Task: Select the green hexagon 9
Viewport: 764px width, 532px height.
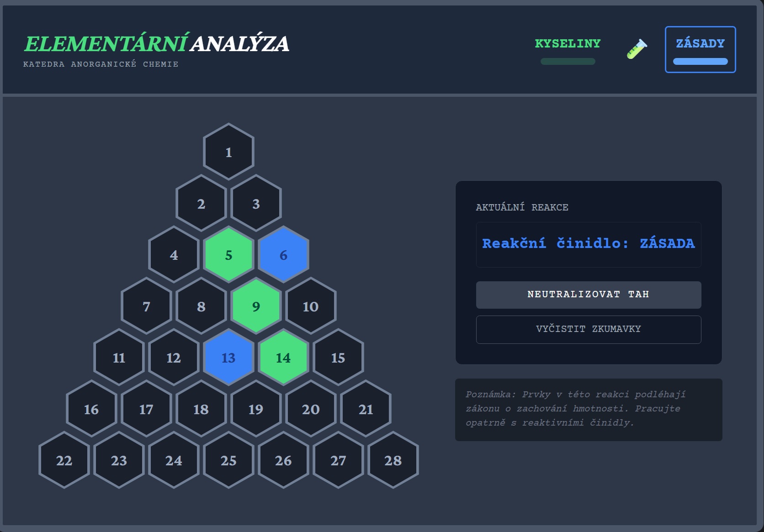Action: 256,306
